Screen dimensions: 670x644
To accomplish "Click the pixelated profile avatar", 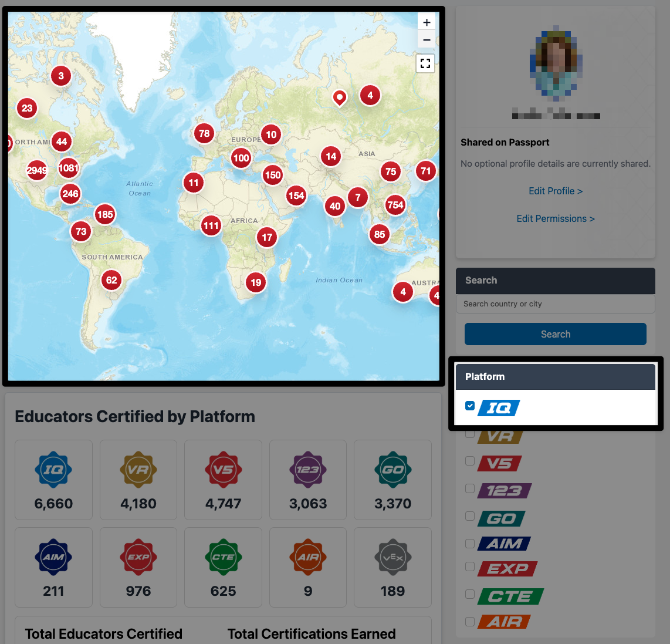I will [556, 63].
